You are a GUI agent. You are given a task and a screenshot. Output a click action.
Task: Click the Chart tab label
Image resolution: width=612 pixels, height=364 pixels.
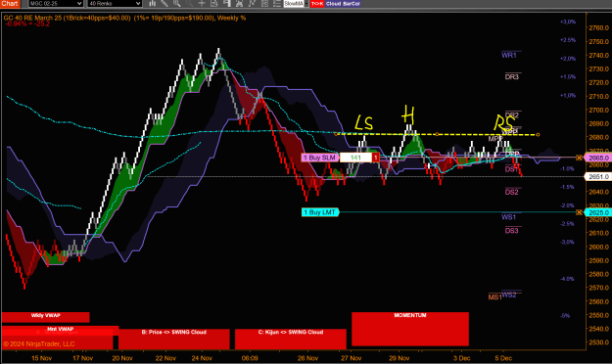10,4
